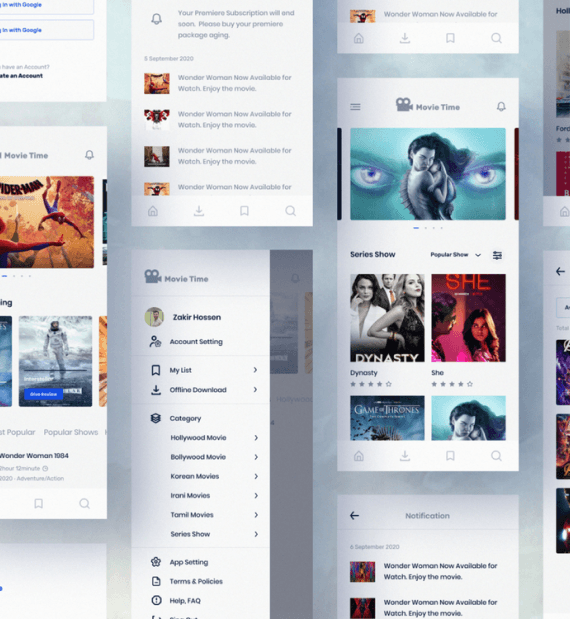Tap bell icon on Series Show screen header

click(x=501, y=107)
